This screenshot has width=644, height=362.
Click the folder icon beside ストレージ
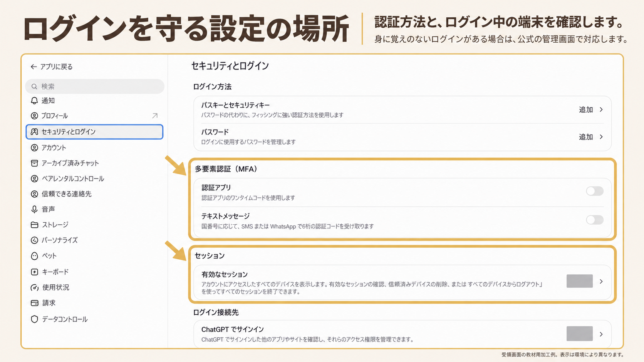(34, 225)
